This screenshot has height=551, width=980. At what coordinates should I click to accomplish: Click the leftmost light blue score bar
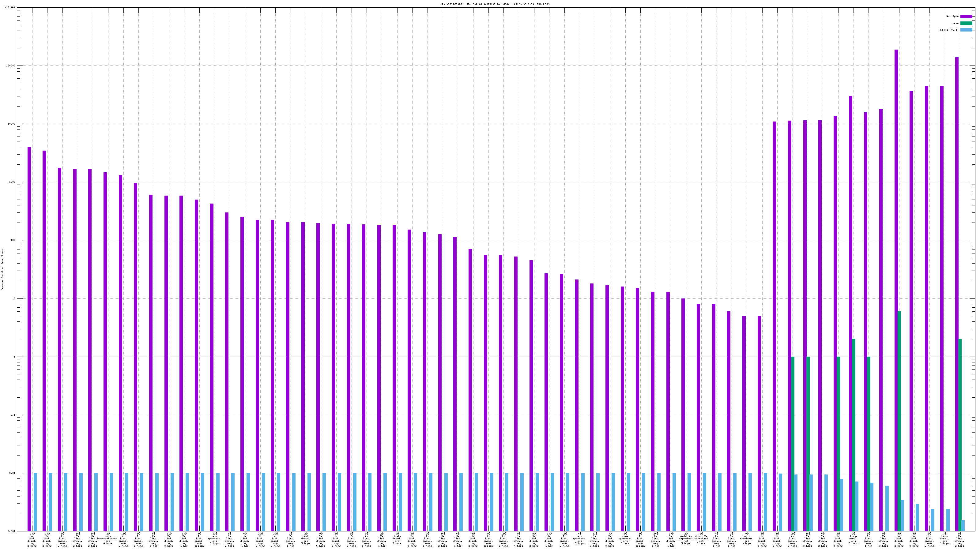(x=36, y=502)
